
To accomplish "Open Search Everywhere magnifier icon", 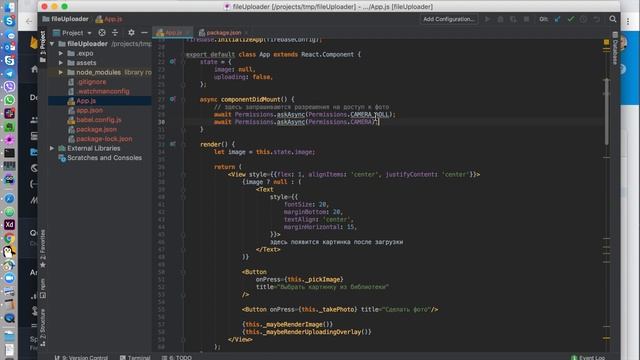I will click(613, 19).
